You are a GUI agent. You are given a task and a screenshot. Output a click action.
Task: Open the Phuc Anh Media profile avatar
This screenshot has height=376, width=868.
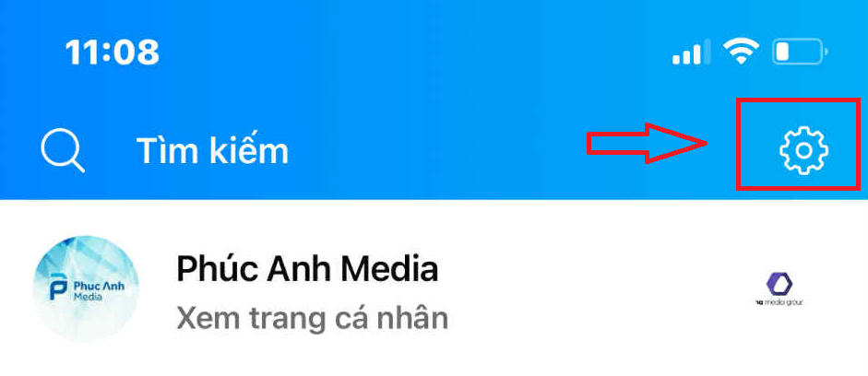coord(86,290)
